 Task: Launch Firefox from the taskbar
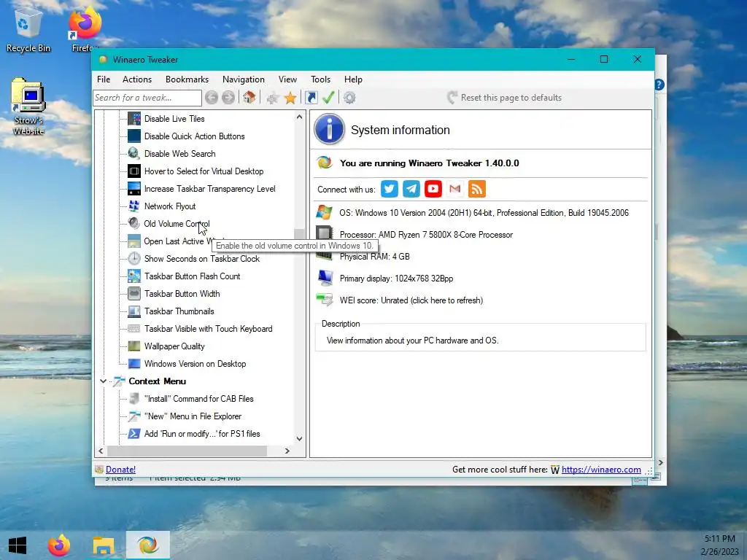(59, 545)
